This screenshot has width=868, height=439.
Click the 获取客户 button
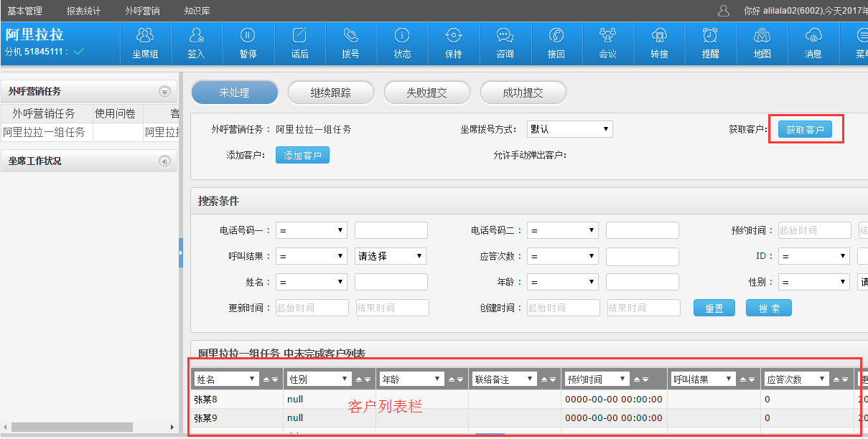click(804, 130)
